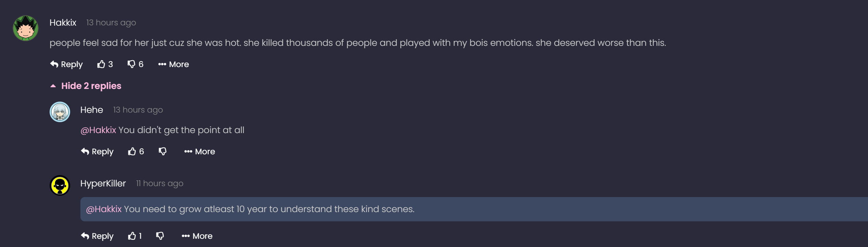Open More options on Hakkix's comment
Viewport: 868px width, 247px height.
(x=173, y=64)
